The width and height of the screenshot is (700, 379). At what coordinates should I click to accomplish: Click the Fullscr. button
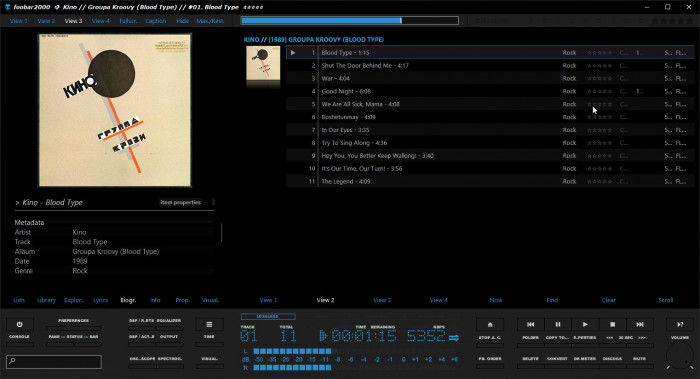pos(128,21)
